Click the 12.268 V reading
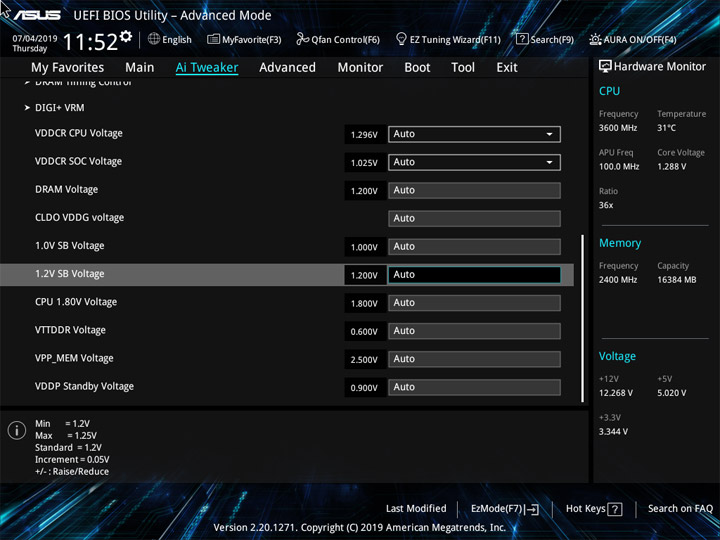This screenshot has width=720, height=540. (616, 393)
